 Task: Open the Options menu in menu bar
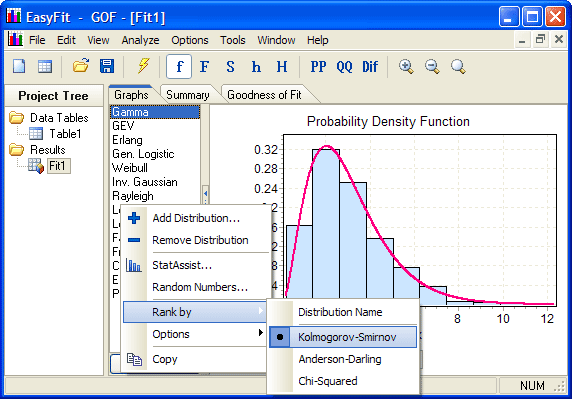(x=190, y=40)
